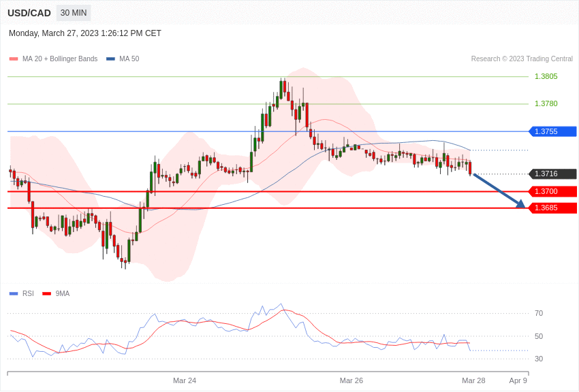Click the chart date and time line
The width and height of the screenshot is (579, 392).
pos(85,33)
